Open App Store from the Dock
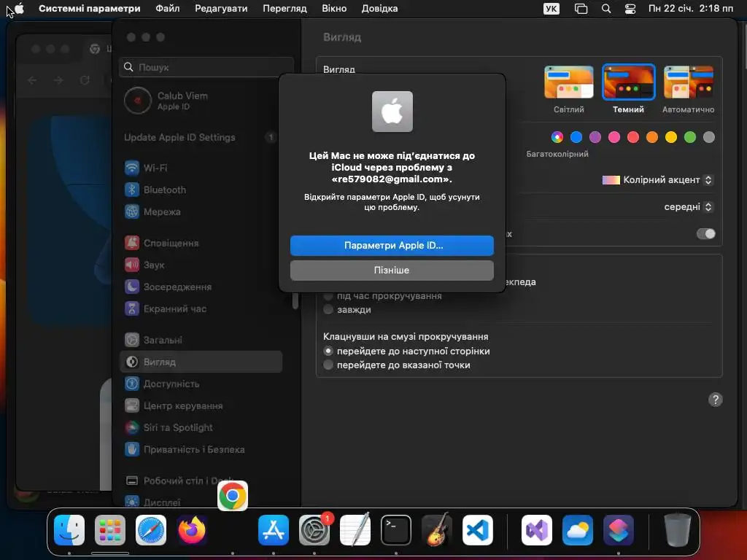Image resolution: width=747 pixels, height=560 pixels. coord(274,530)
